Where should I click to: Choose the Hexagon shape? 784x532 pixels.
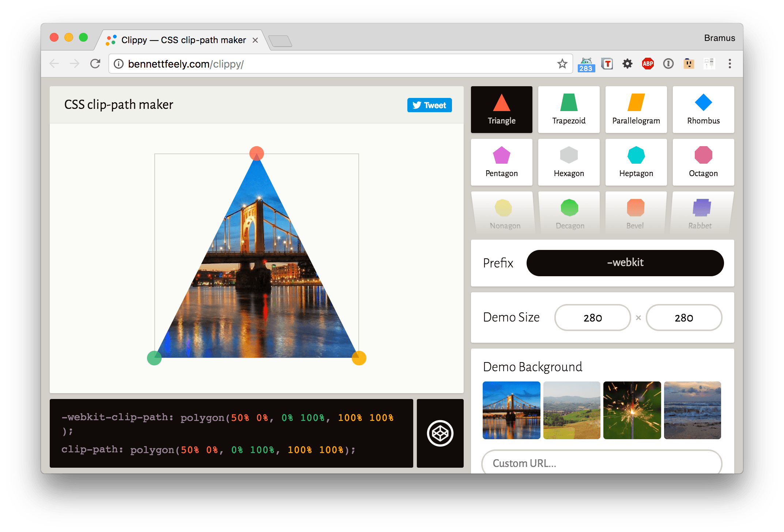[569, 162]
